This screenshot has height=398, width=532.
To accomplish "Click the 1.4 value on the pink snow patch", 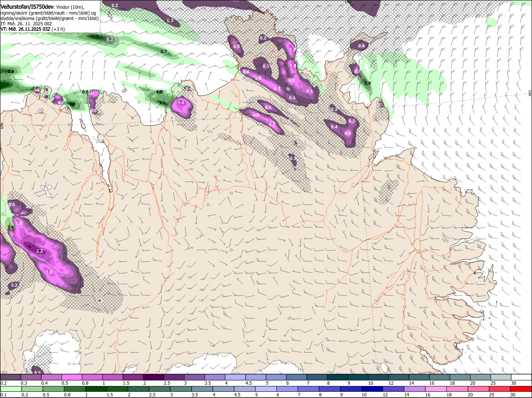I will (x=181, y=103).
